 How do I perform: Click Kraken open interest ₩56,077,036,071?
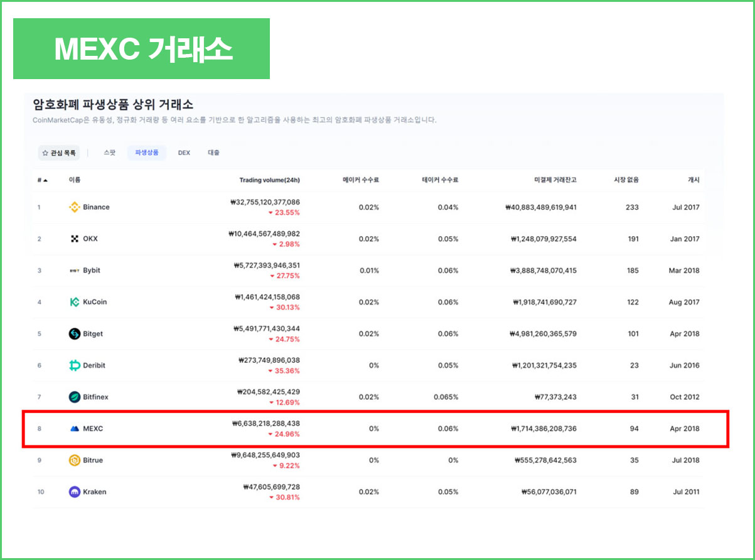549,492
